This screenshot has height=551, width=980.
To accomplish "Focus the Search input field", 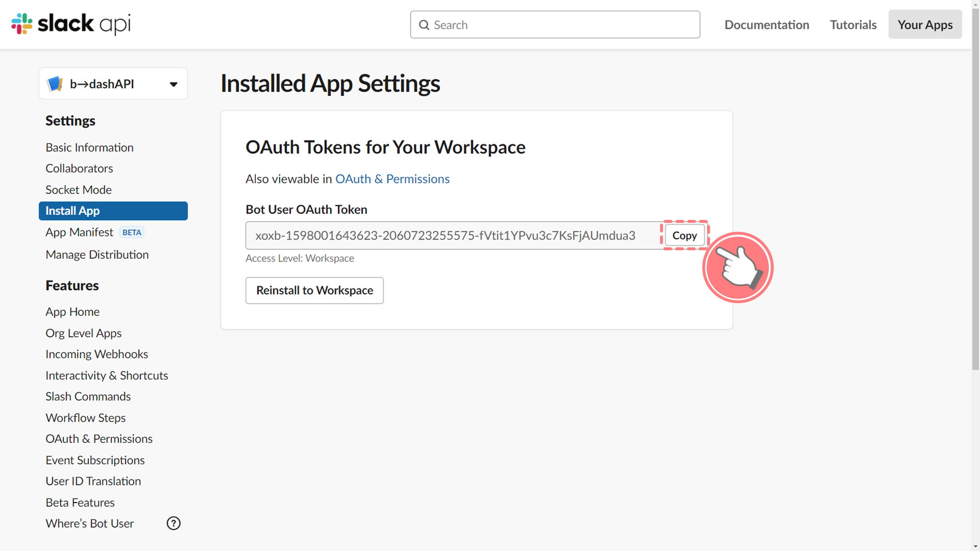I will point(555,24).
